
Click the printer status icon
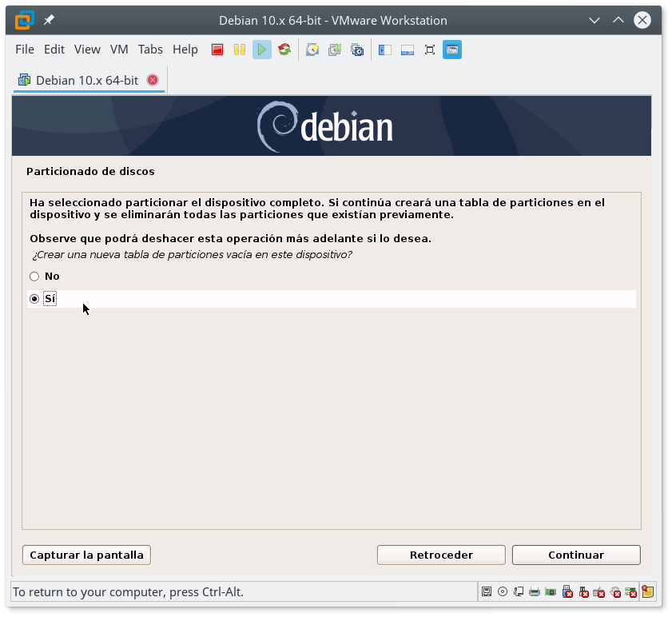point(535,592)
